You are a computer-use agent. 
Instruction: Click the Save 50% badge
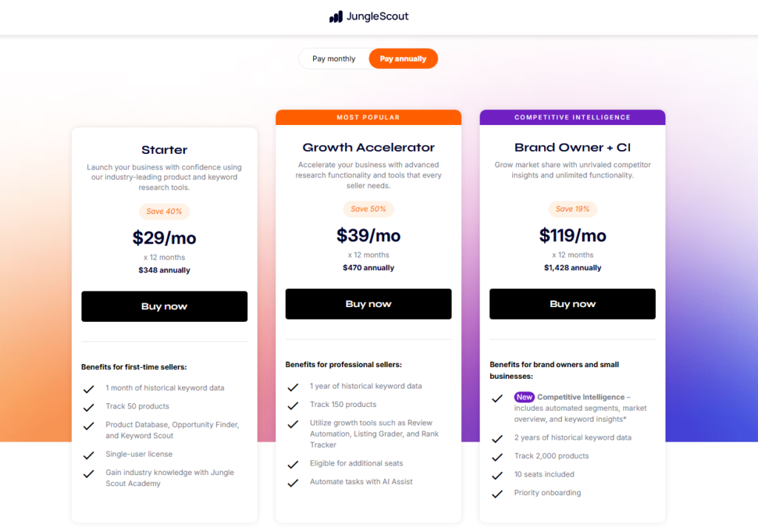(369, 209)
